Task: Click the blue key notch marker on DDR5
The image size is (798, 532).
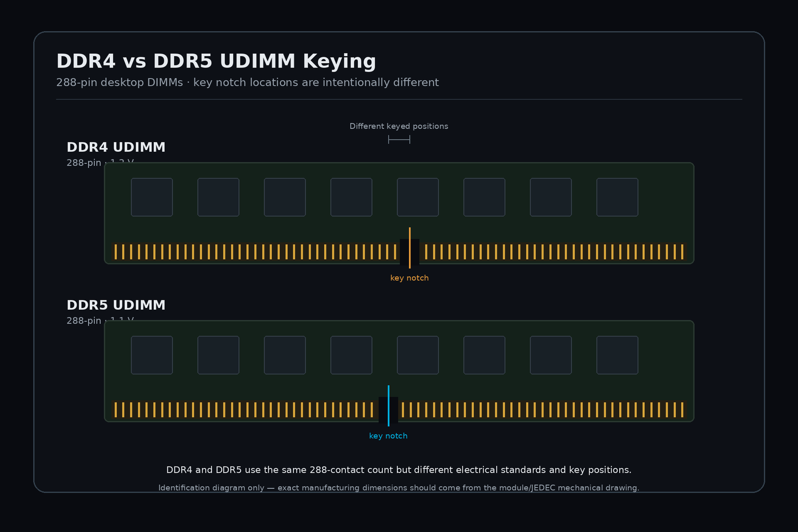Action: coord(388,406)
